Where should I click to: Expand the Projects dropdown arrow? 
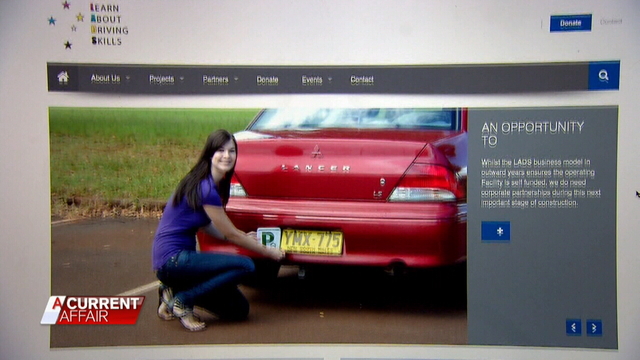click(182, 79)
